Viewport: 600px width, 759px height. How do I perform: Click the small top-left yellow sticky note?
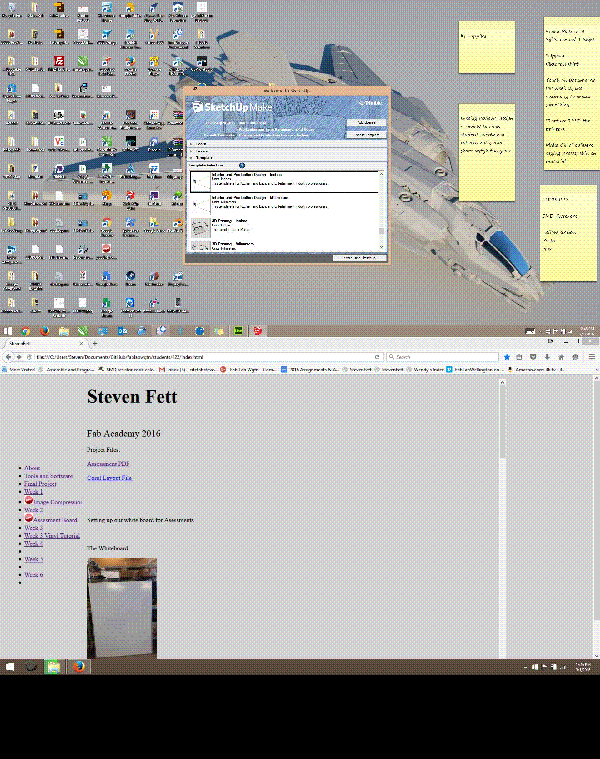click(486, 47)
